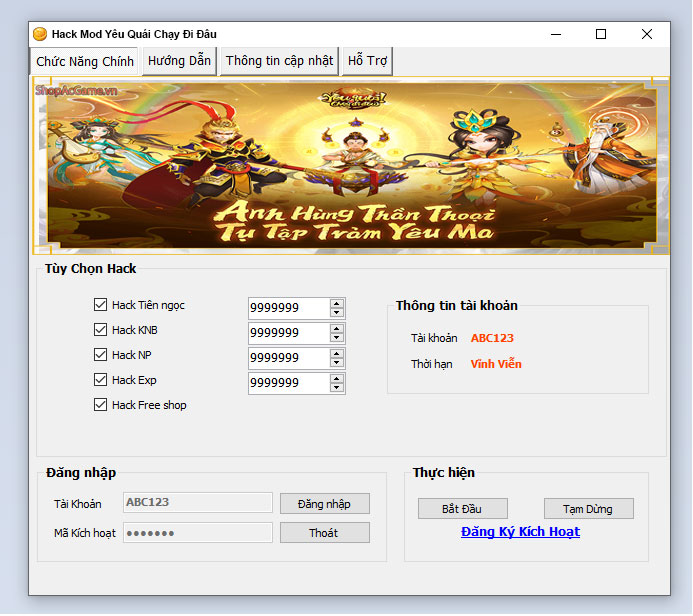The image size is (693, 616).
Task: Minimize the Hack Mod window
Action: pyautogui.click(x=555, y=34)
